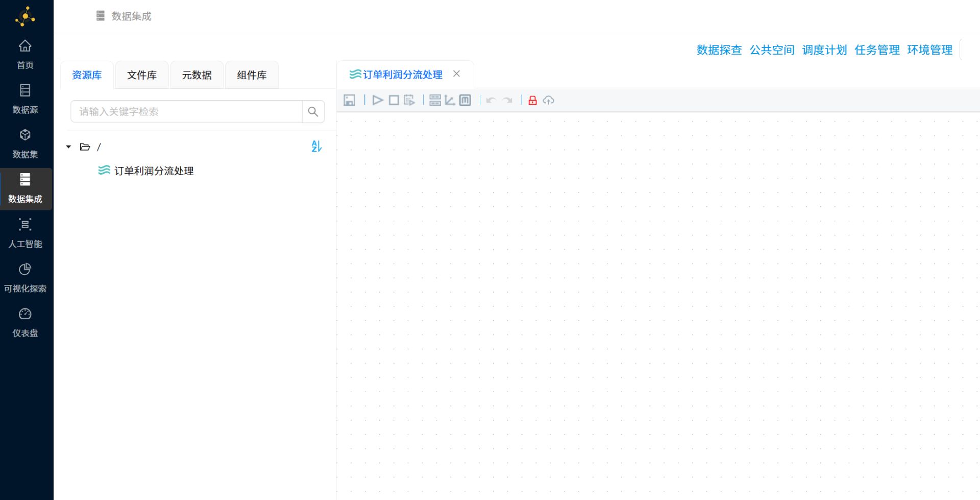Focus the keyword search input field
This screenshot has width=980, height=500.
[187, 111]
